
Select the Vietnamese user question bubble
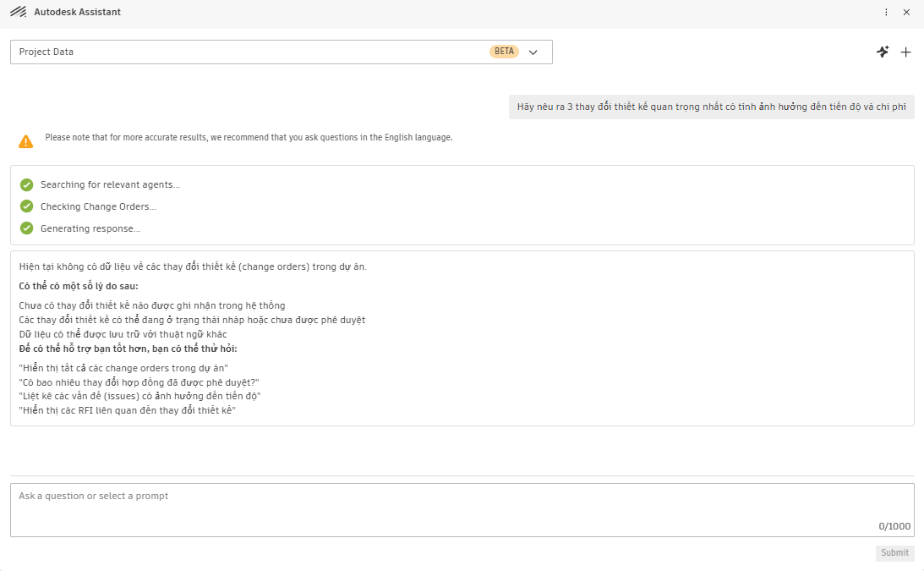(x=711, y=107)
